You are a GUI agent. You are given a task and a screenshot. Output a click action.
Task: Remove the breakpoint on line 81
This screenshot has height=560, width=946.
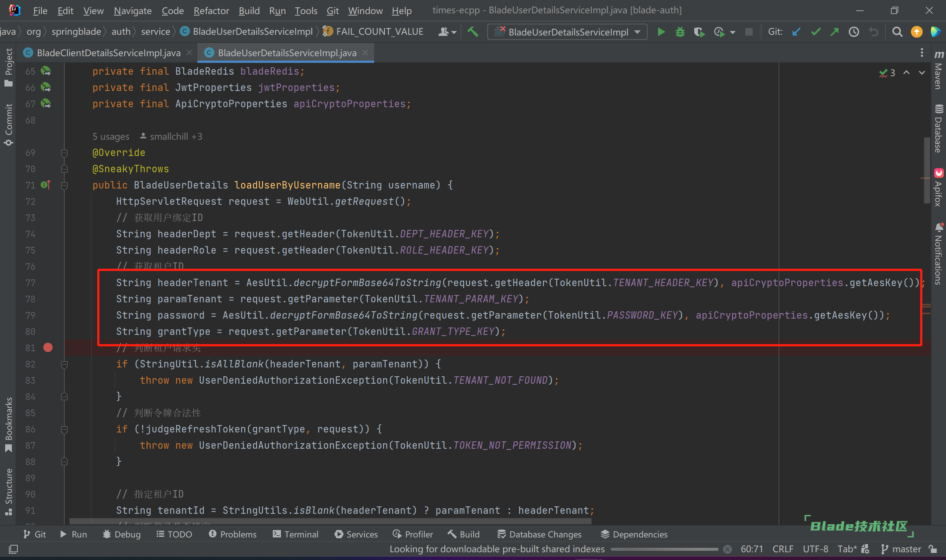(48, 347)
